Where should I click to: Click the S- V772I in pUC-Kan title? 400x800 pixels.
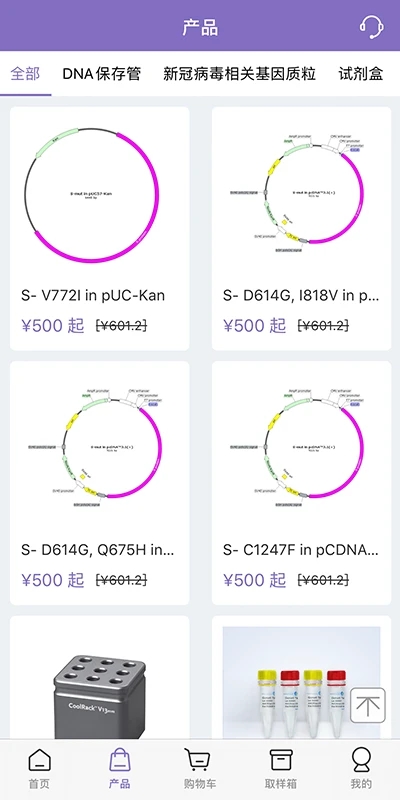[93, 295]
